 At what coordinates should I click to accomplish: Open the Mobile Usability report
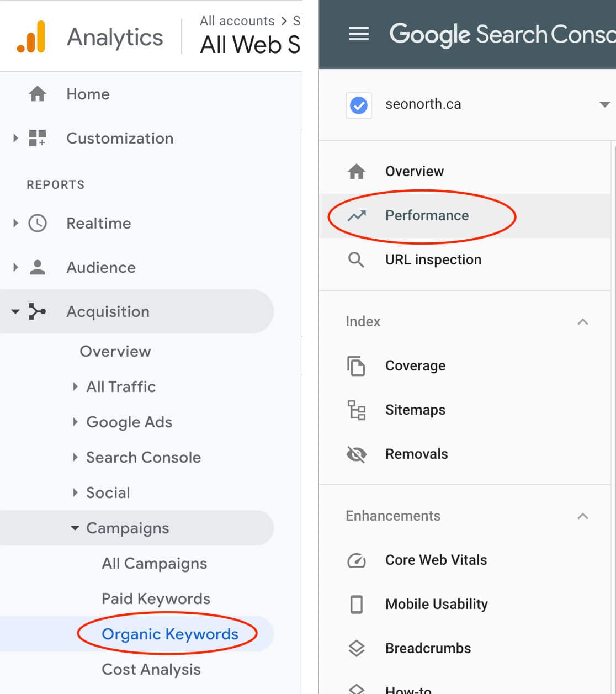(x=437, y=604)
